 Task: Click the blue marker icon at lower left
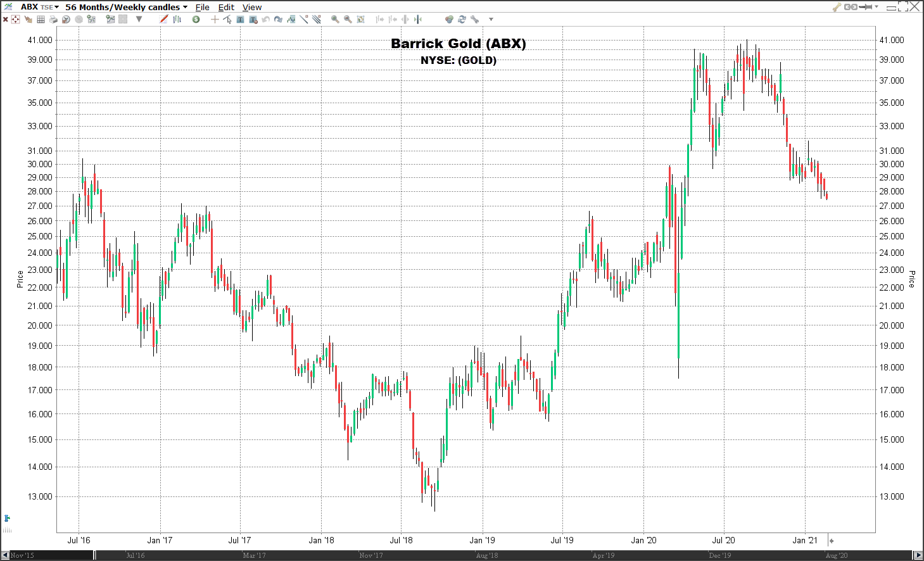point(7,518)
